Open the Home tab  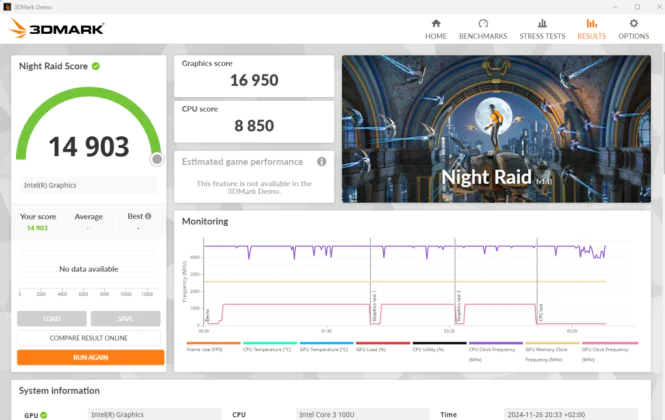tap(436, 30)
